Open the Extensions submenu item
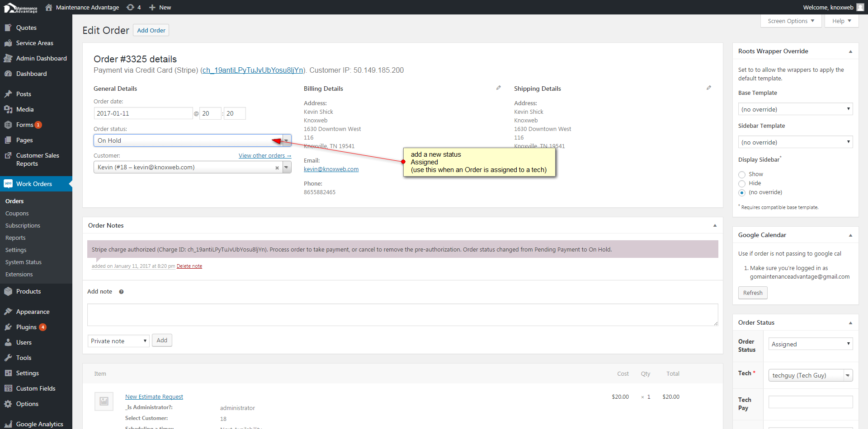 (x=19, y=274)
